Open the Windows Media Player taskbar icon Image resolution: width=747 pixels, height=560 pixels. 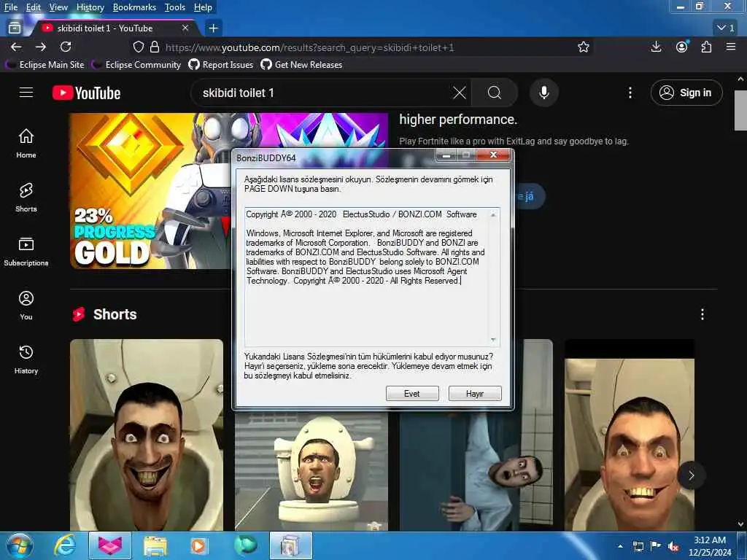pos(198,545)
